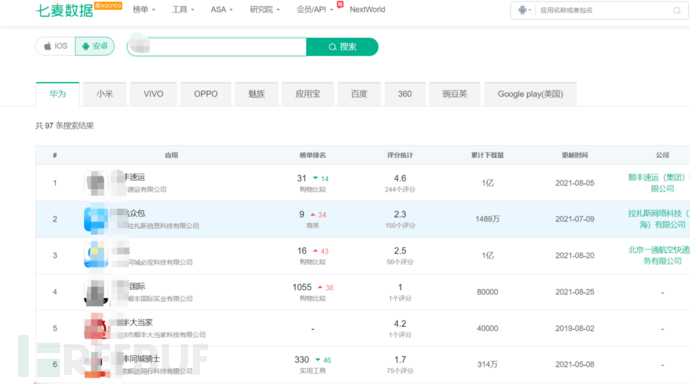Select the 应用宝 store tab
690x384 pixels.
tap(308, 94)
